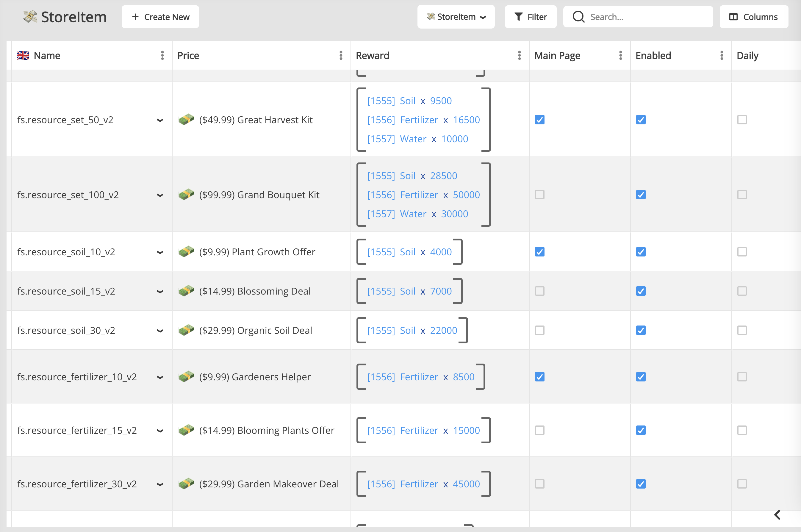Image resolution: width=801 pixels, height=532 pixels.
Task: Open Reward column options menu
Action: [x=520, y=55]
